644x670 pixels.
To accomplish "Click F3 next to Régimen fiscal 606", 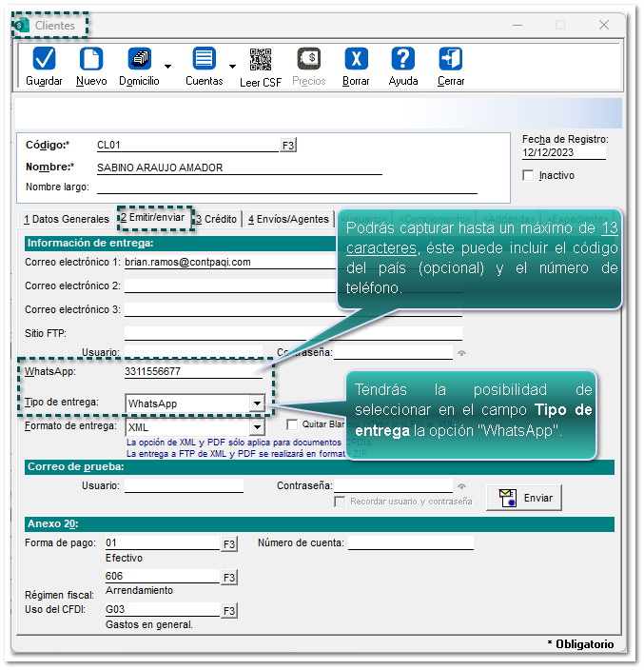I will coord(229,578).
